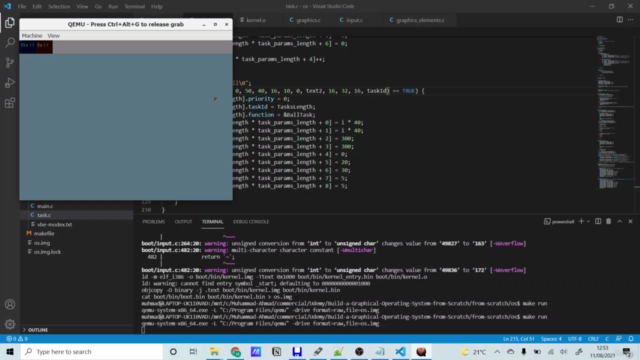Open the File menu
This screenshot has width=640, height=360.
22,7
